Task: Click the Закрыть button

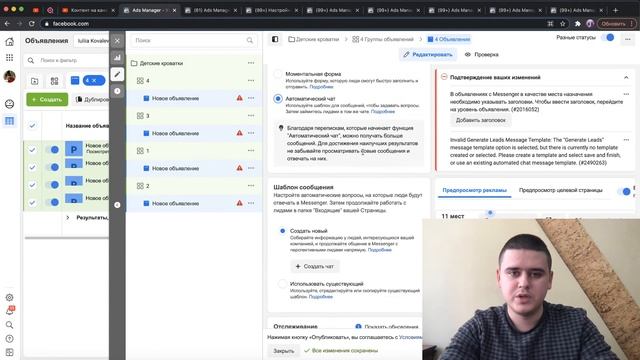Action: (x=283, y=351)
